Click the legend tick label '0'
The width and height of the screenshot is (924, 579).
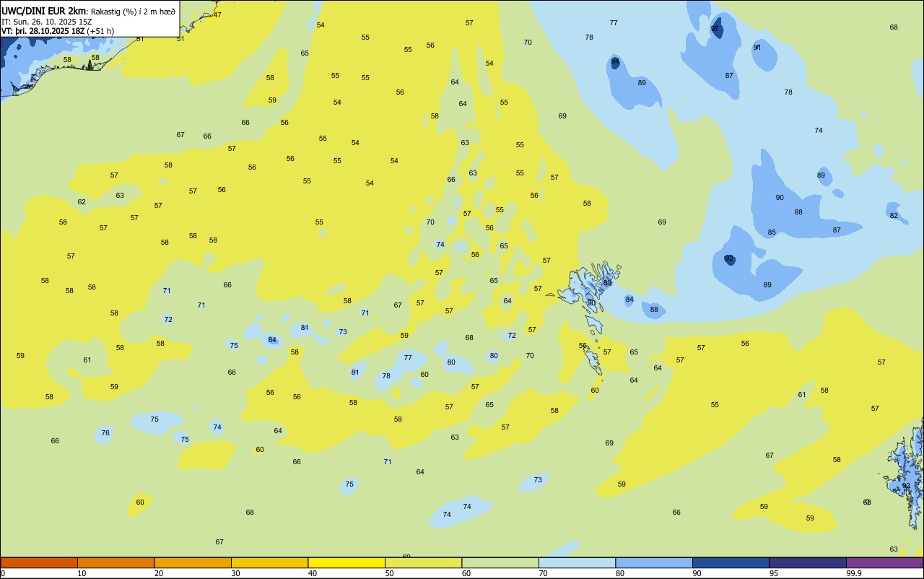[3, 573]
